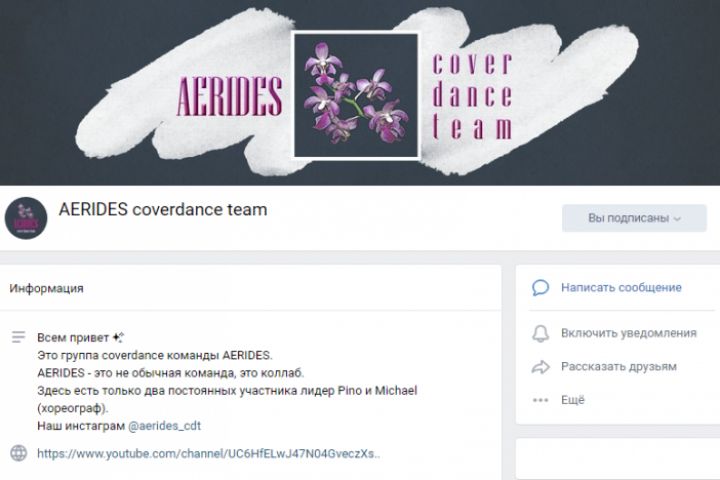Open the YouTube channel link
This screenshot has width=720, height=480.
208,454
